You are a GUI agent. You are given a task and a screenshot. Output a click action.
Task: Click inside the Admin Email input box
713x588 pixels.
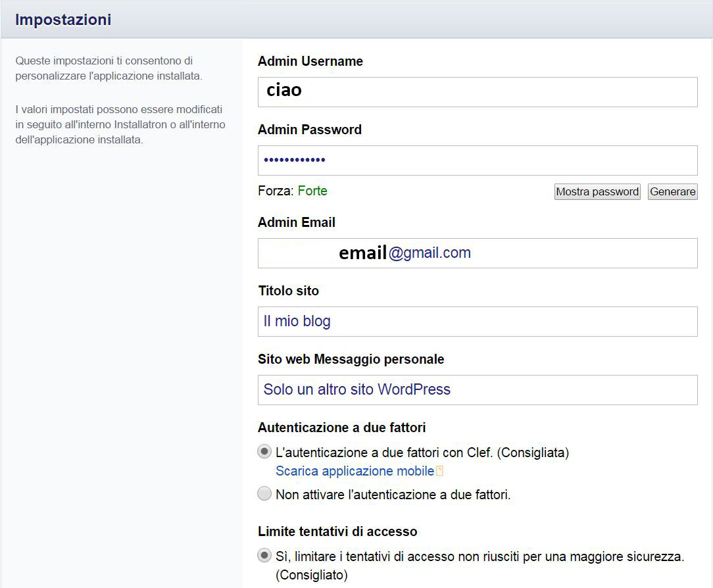coord(477,253)
